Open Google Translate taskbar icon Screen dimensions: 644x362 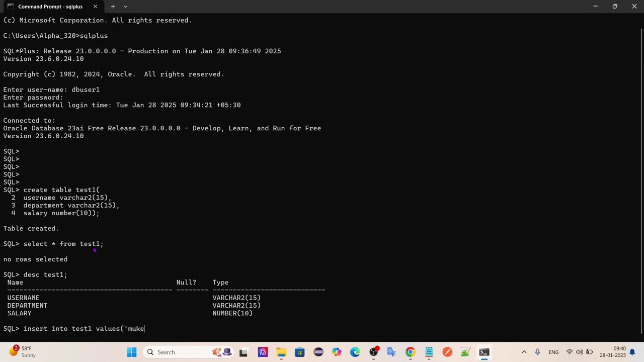392,352
